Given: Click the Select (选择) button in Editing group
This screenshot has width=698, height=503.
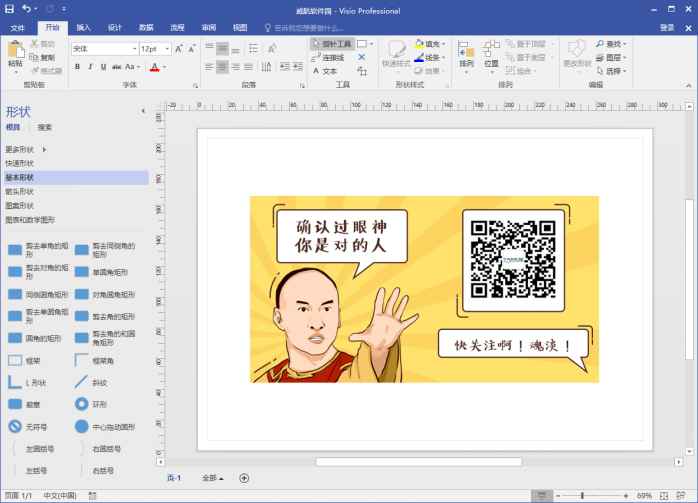Looking at the screenshot, I should (611, 71).
